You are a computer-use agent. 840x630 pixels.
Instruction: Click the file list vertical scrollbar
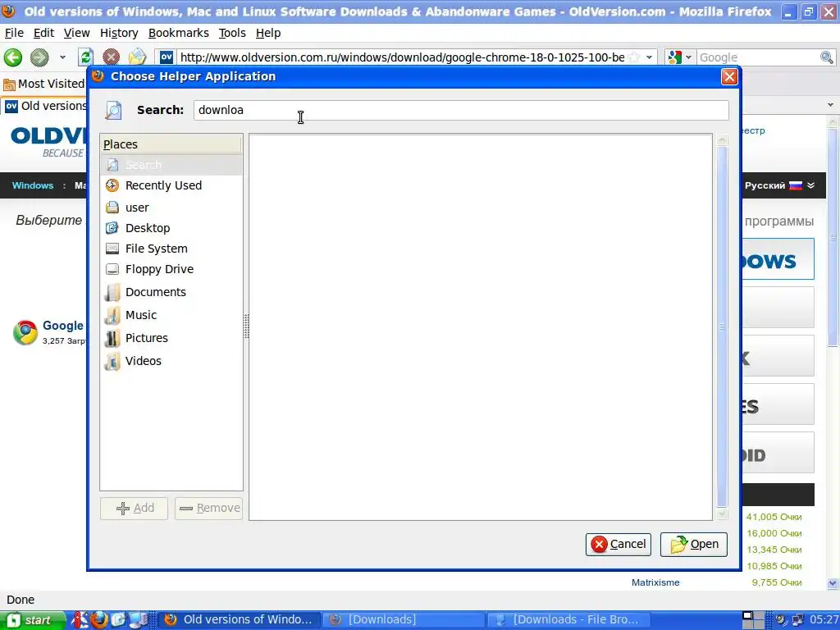coord(722,326)
